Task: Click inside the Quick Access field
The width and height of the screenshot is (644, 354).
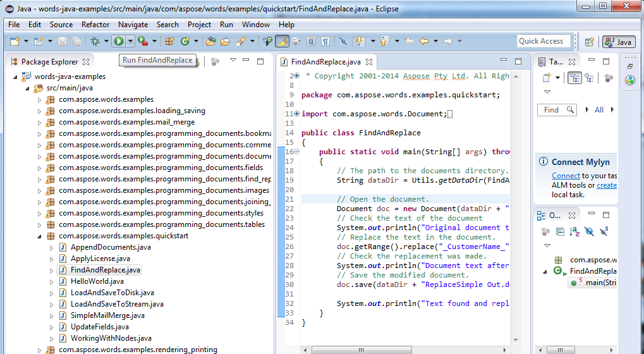Action: (544, 41)
